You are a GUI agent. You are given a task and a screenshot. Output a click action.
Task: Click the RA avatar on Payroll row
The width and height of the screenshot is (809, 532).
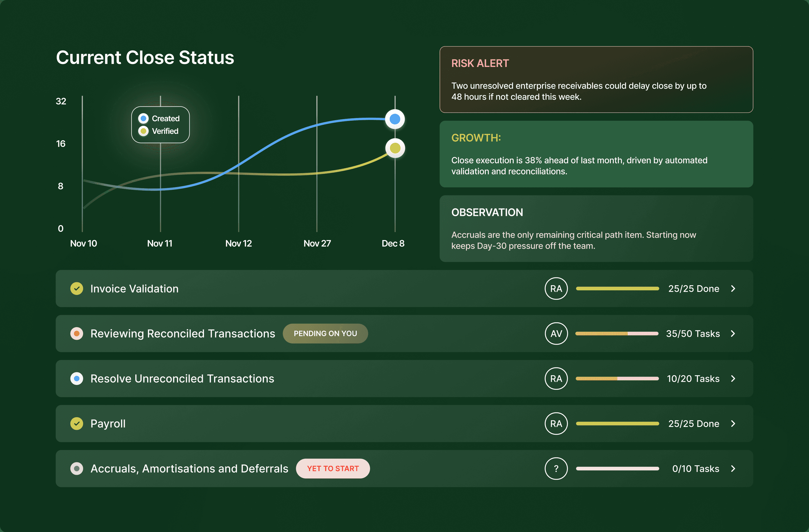[x=556, y=423]
